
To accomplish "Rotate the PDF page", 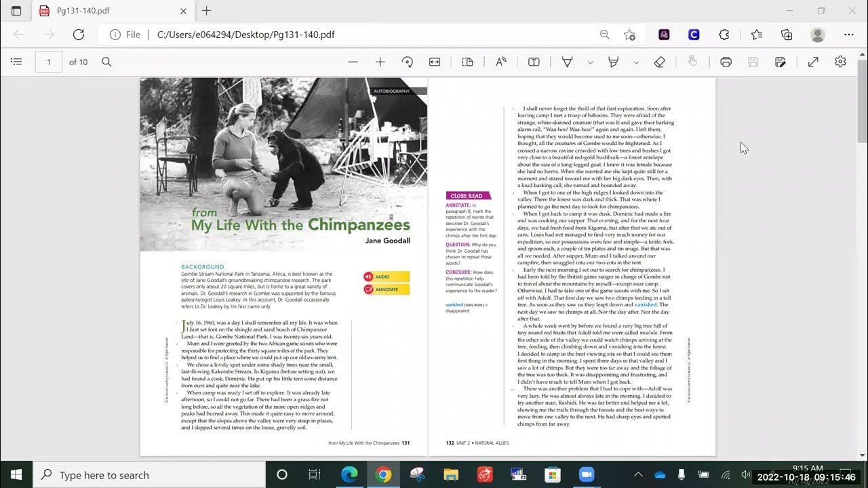I will (x=407, y=62).
